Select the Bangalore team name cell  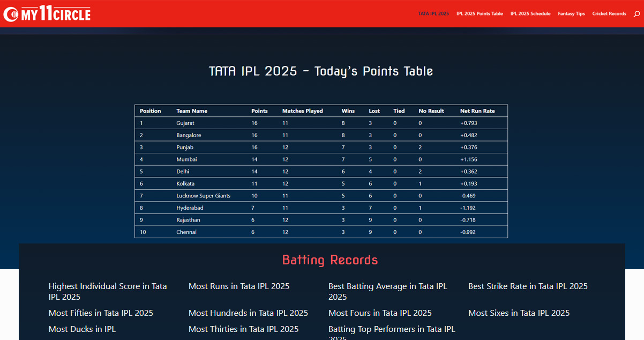click(x=189, y=135)
